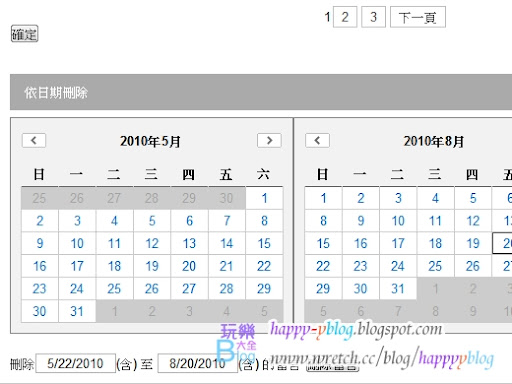Click the end date field showing 8/20/2010
Viewport: 512px width, 384px height.
click(x=197, y=363)
